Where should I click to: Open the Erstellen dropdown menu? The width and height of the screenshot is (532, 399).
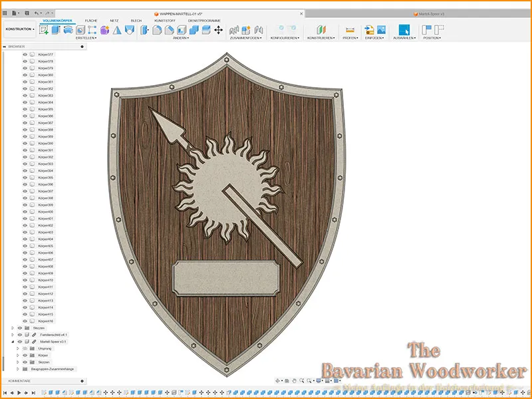tap(86, 38)
